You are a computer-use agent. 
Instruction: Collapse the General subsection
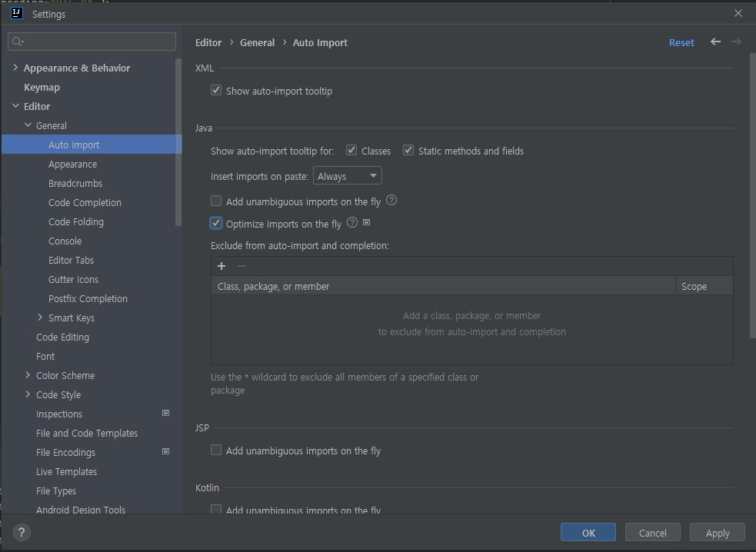point(28,125)
